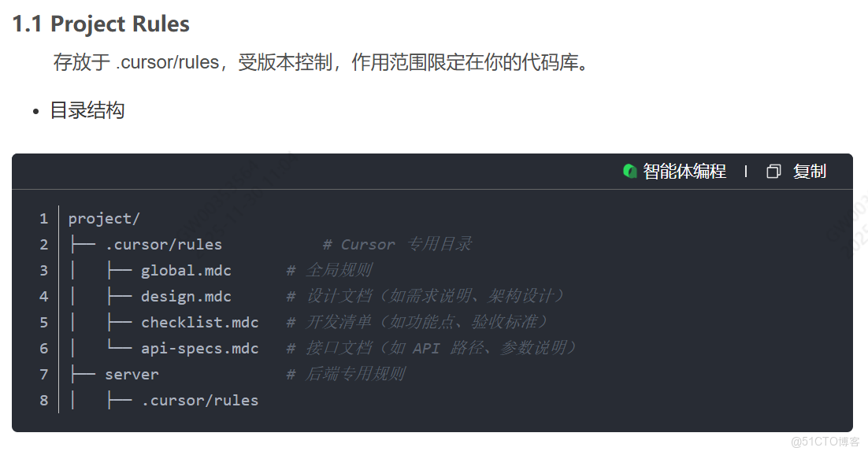Click the heading 1.1 Project Rules
The width and height of the screenshot is (868, 455).
pyautogui.click(x=100, y=24)
